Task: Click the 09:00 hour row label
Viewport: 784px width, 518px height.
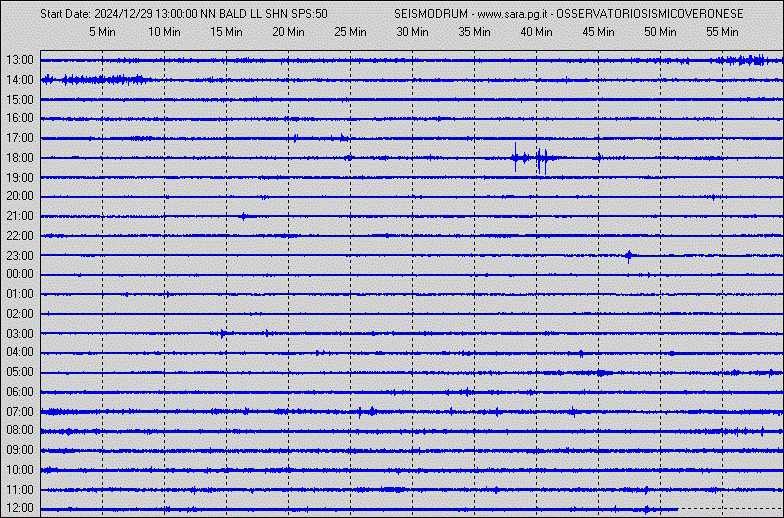Action: (20, 450)
